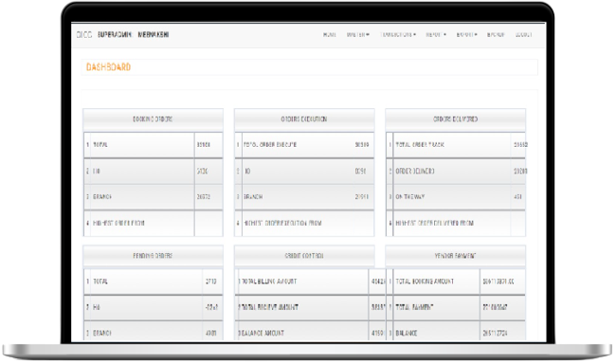Click Highest Order Execution From row
Image resolution: width=616 pixels, height=364 pixels.
pyautogui.click(x=304, y=224)
